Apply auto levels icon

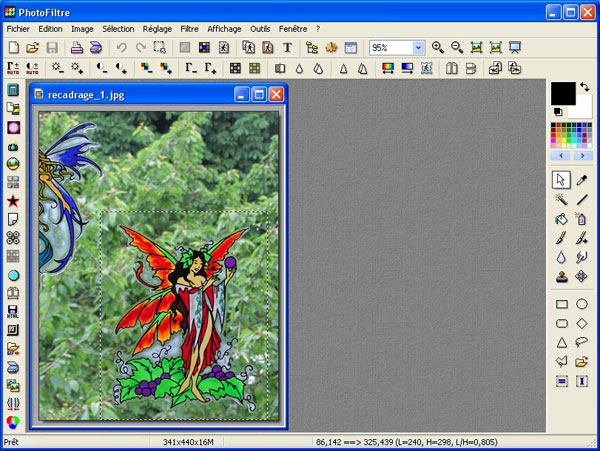pyautogui.click(x=13, y=68)
